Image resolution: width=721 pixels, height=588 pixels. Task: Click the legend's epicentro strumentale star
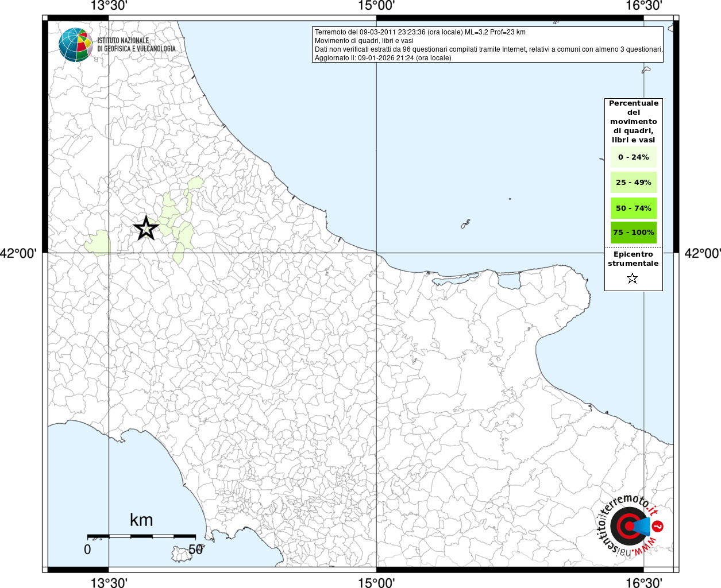pos(633,278)
